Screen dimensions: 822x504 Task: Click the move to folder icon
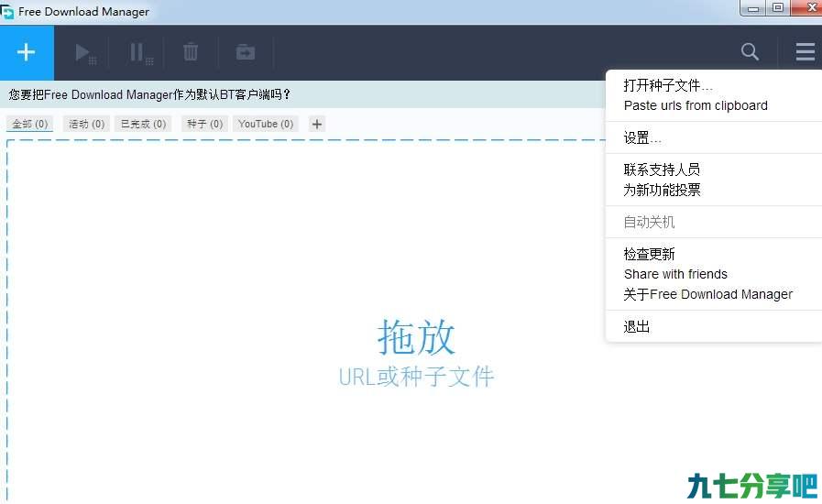click(x=246, y=52)
